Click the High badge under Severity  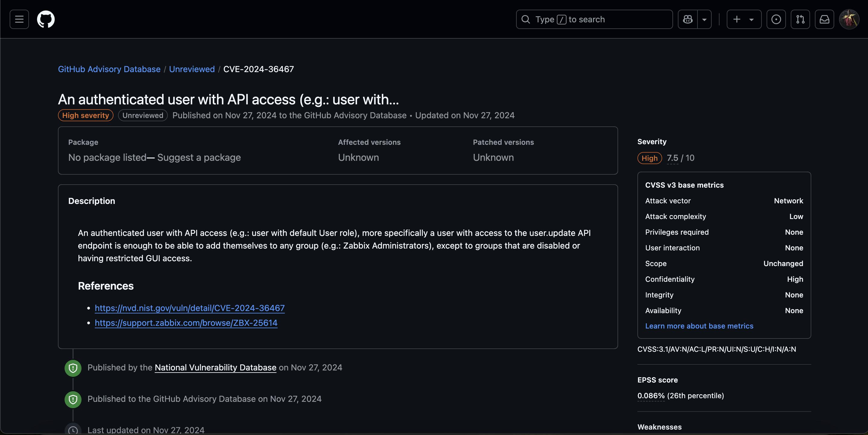(x=650, y=158)
